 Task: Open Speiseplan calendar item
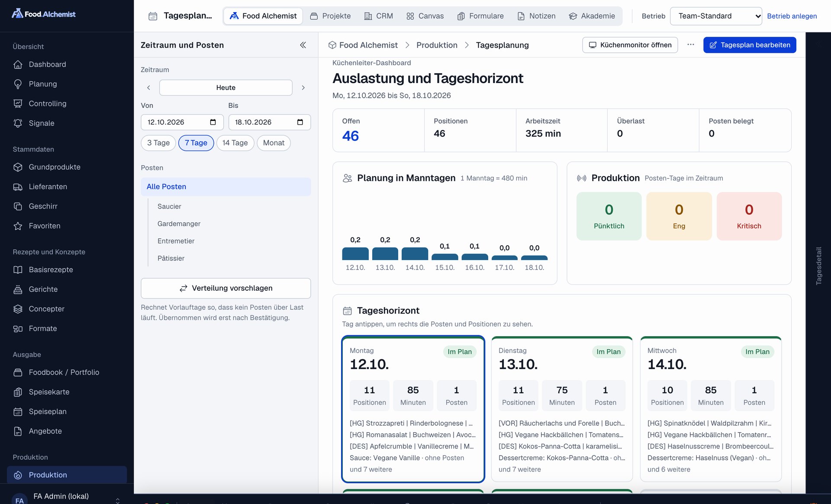(x=67, y=411)
